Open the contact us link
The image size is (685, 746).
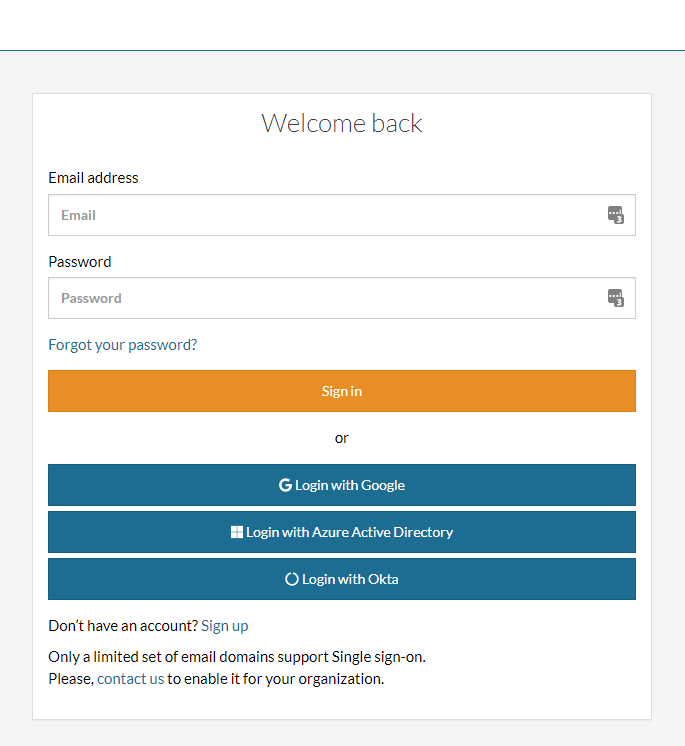(x=130, y=679)
